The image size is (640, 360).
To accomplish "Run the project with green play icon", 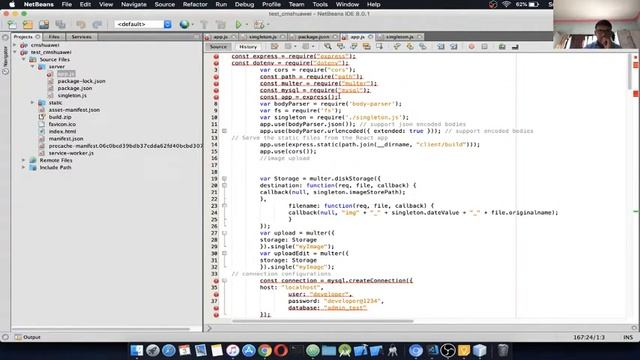I will pyautogui.click(x=238, y=24).
